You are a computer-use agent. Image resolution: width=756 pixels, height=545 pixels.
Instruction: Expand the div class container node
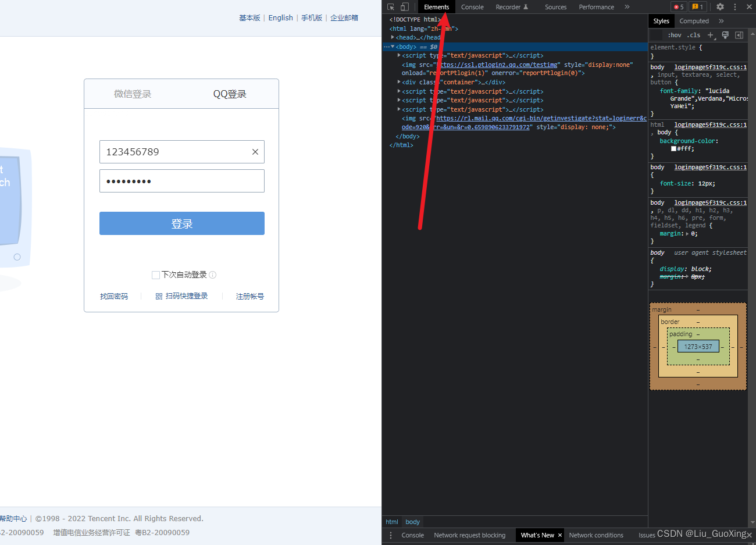[399, 82]
